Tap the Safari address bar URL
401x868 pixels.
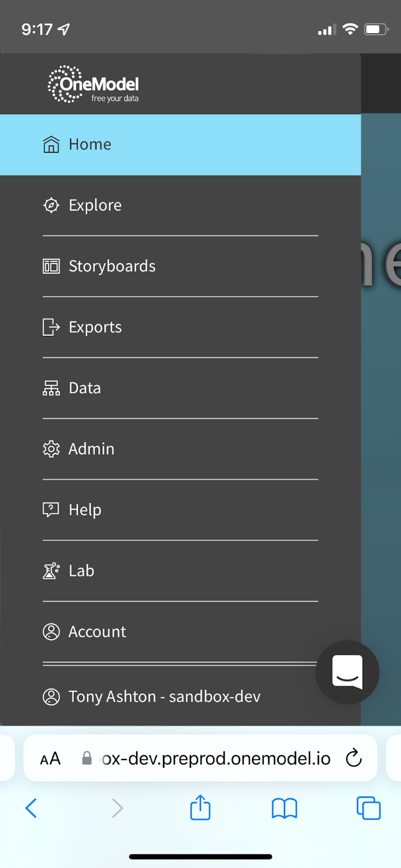pos(216,758)
